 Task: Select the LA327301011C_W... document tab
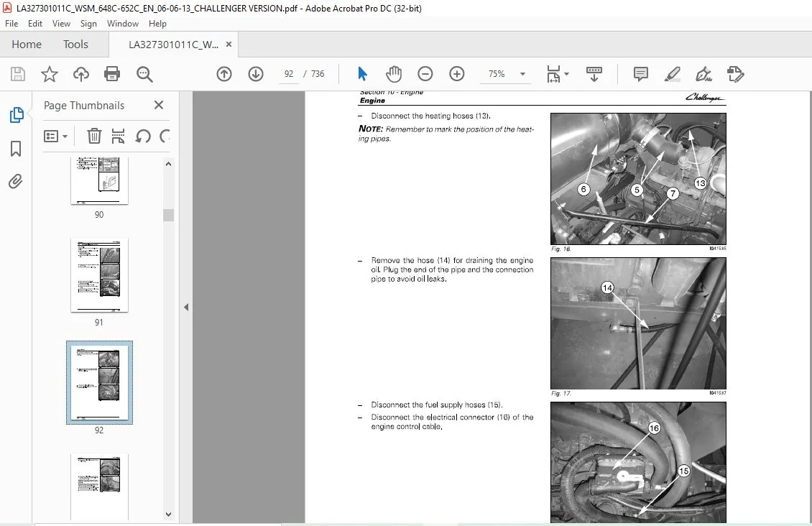click(x=173, y=45)
